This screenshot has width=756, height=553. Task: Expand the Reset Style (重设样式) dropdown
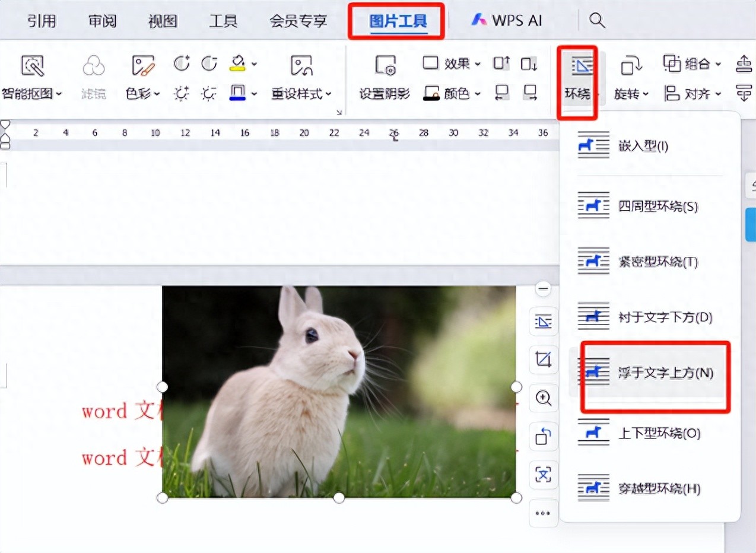pyautogui.click(x=301, y=94)
